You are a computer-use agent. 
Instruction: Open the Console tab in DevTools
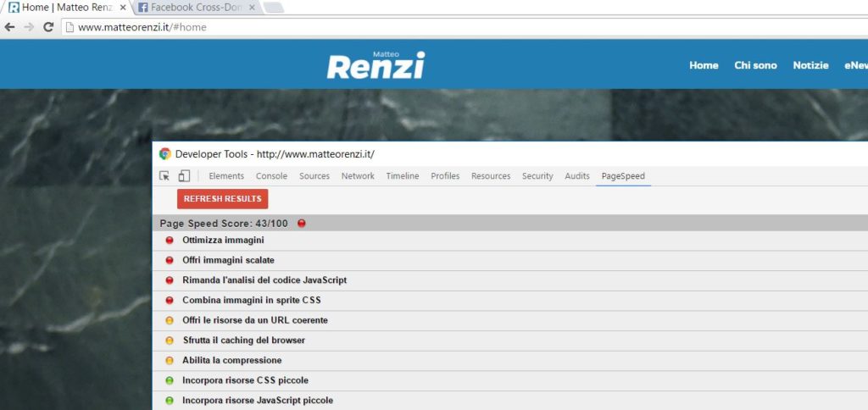click(x=271, y=176)
